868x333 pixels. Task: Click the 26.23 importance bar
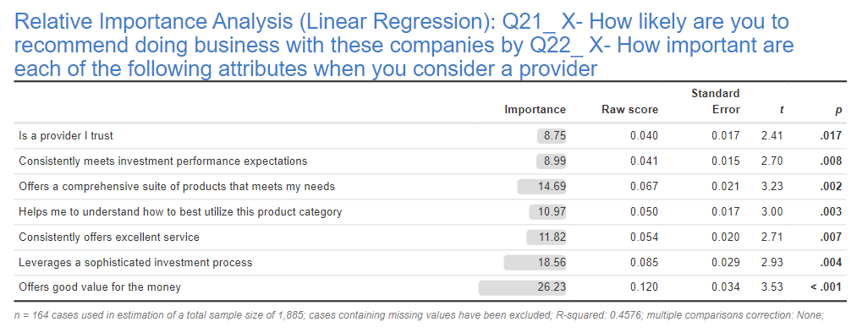click(x=522, y=287)
